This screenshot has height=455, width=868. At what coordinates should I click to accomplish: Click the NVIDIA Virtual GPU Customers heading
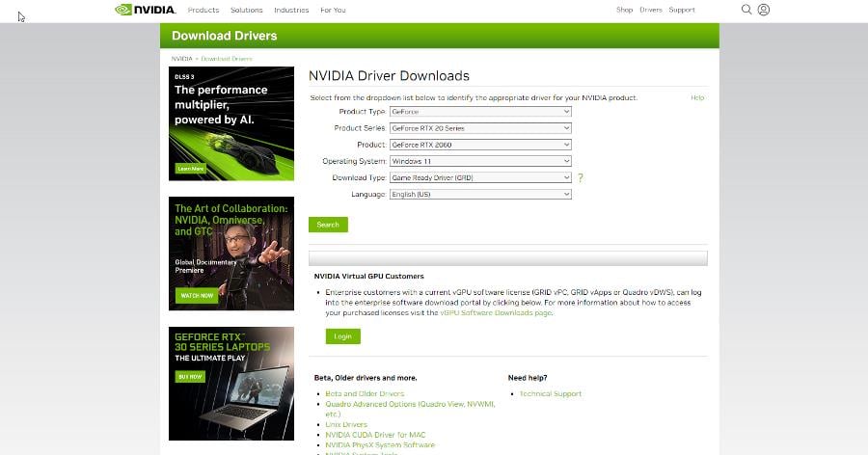(x=368, y=277)
